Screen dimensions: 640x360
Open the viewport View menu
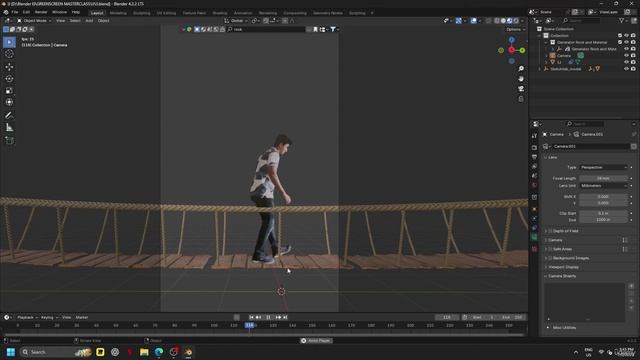pos(60,20)
